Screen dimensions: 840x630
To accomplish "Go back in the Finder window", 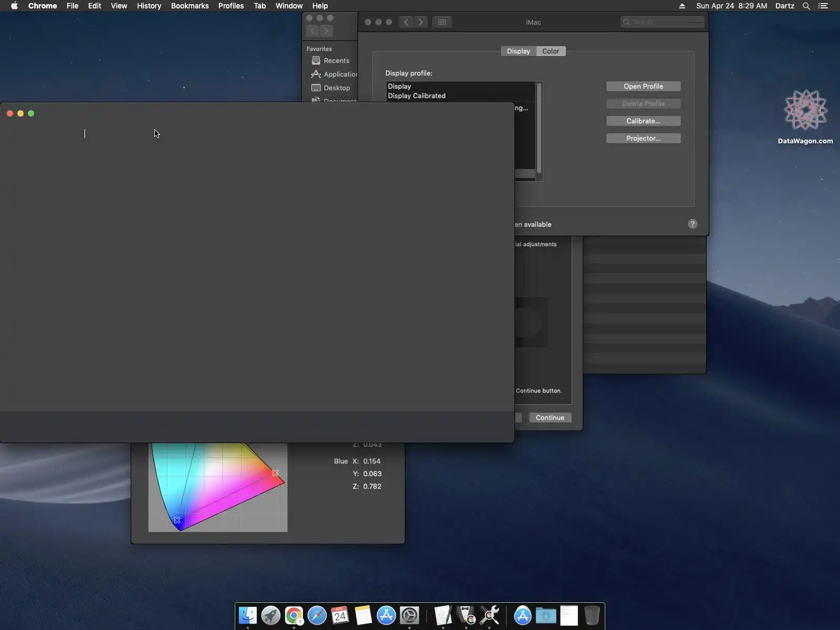I will [x=312, y=31].
